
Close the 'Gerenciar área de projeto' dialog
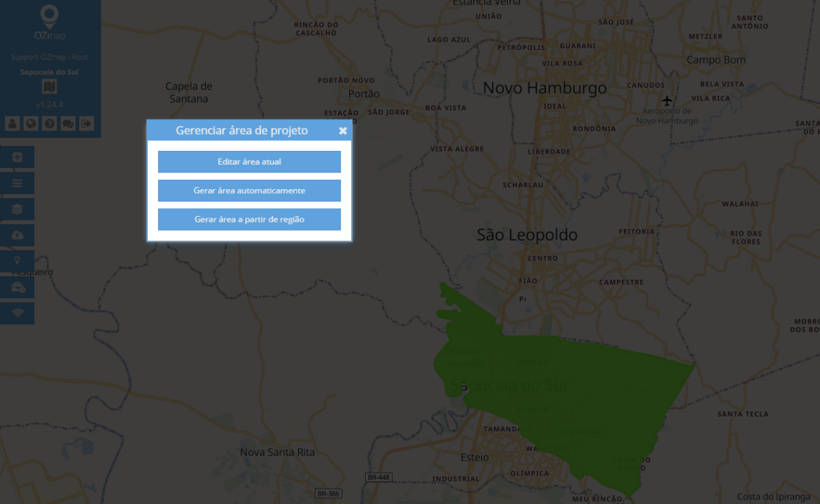343,131
